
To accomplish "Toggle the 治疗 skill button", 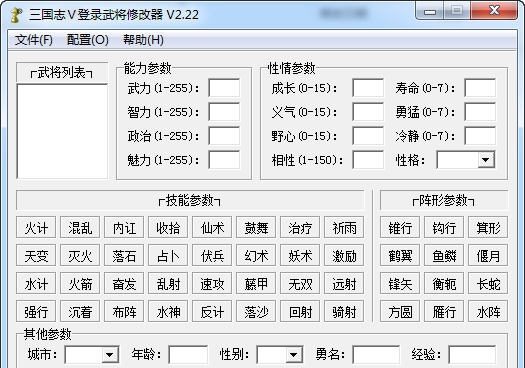I will [x=300, y=228].
